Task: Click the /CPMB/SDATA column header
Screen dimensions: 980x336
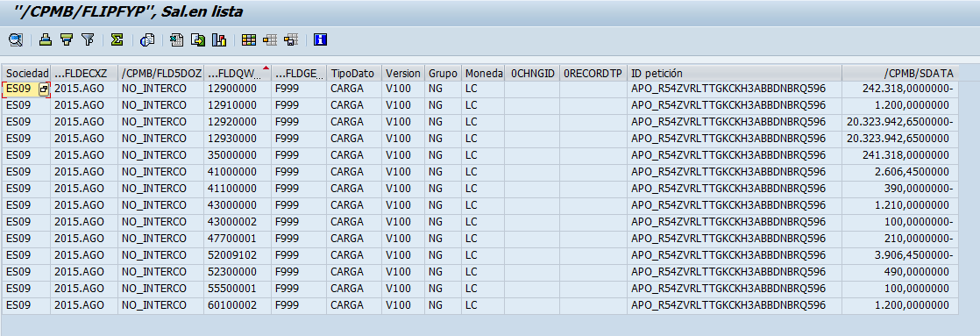Action: click(899, 73)
